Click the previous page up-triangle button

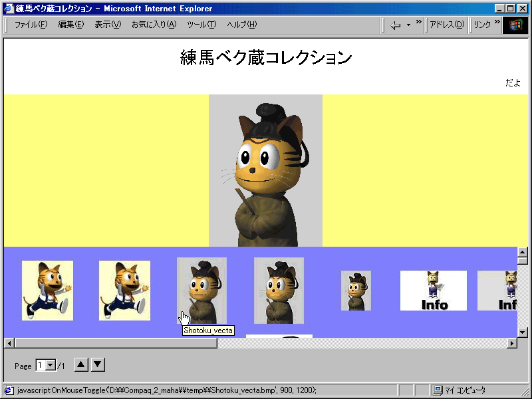[80, 364]
